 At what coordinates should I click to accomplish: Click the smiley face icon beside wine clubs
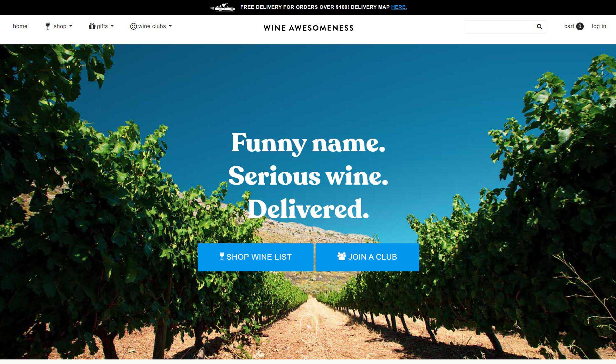(133, 26)
